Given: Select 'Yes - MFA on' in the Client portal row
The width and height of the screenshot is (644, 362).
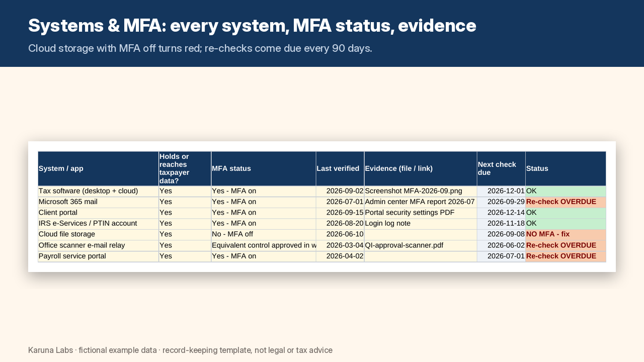Looking at the screenshot, I should [264, 213].
